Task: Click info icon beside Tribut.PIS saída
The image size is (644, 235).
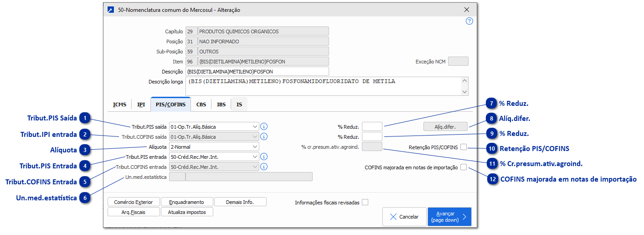Action: 263,126
